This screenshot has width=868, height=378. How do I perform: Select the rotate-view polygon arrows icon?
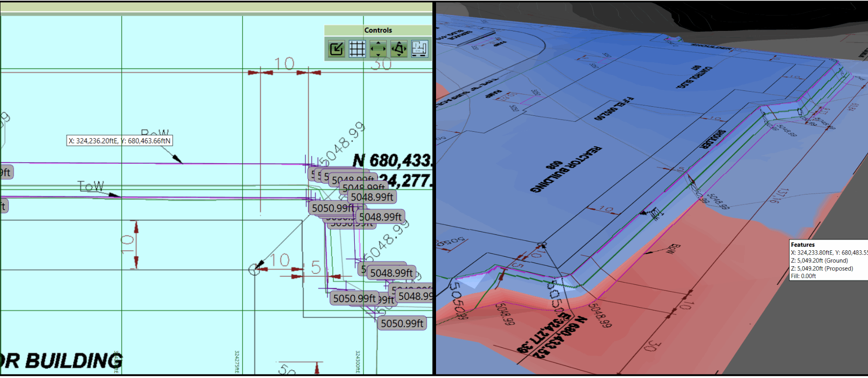click(399, 49)
